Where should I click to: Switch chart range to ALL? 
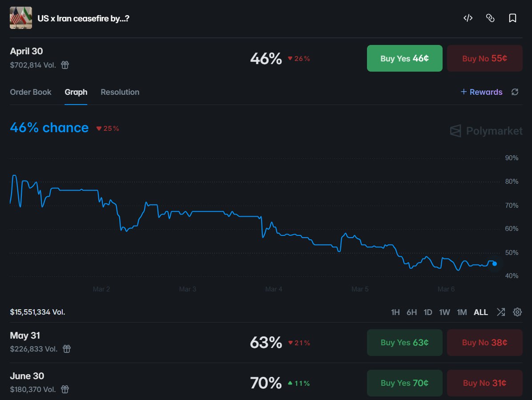tap(480, 312)
